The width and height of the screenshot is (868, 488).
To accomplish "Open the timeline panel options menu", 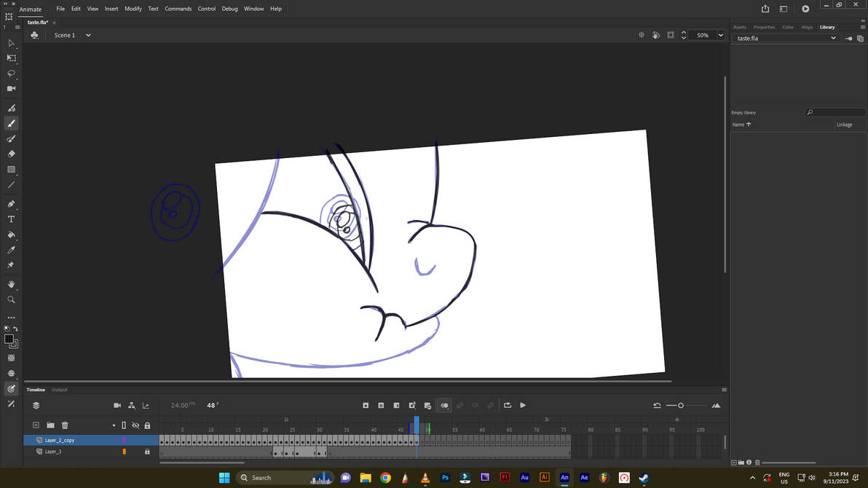I will pyautogui.click(x=724, y=390).
